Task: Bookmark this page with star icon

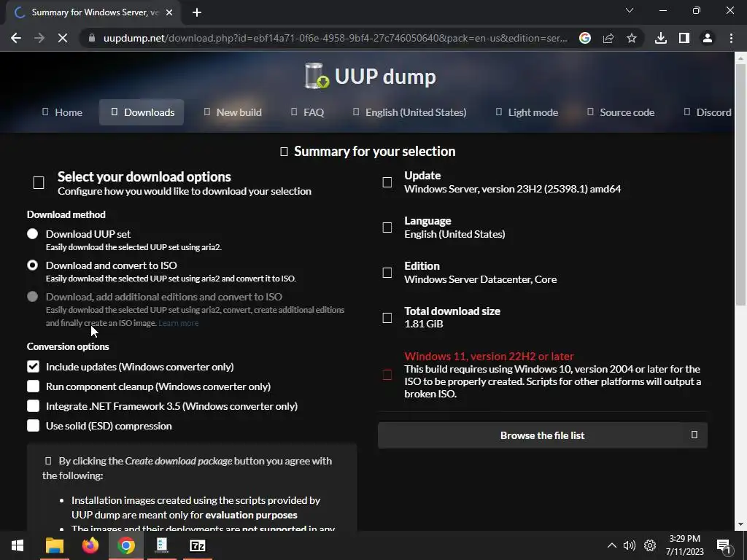Action: point(632,38)
